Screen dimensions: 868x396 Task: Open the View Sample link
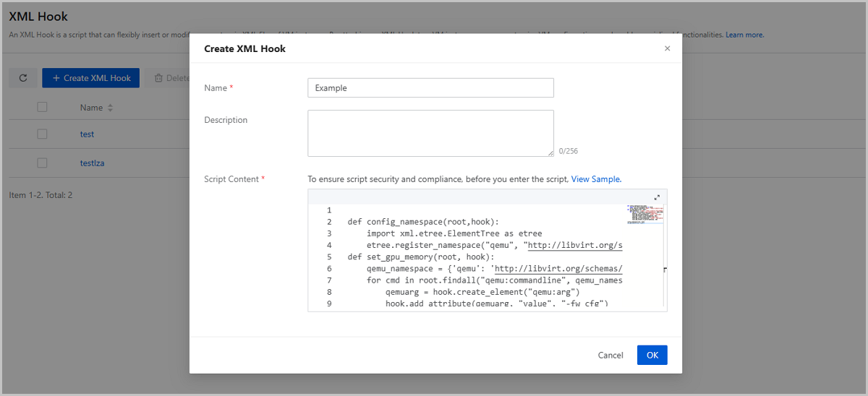tap(596, 179)
